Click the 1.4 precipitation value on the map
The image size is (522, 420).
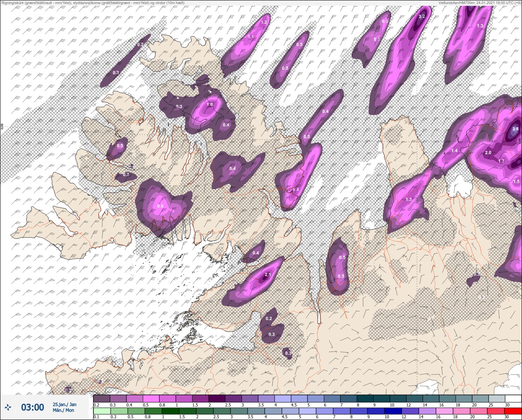click(x=455, y=151)
